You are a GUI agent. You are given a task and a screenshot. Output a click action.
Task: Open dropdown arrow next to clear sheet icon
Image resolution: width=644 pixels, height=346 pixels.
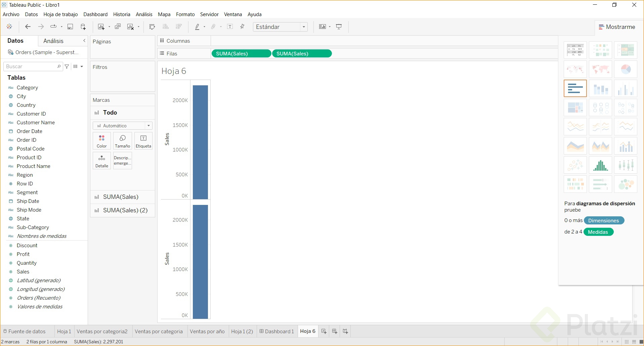pyautogui.click(x=138, y=27)
